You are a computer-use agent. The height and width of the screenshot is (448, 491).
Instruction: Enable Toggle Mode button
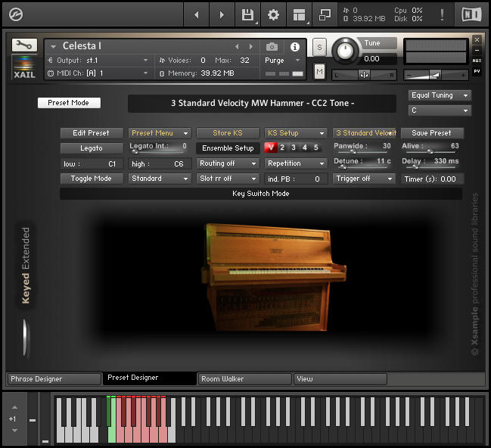point(92,179)
